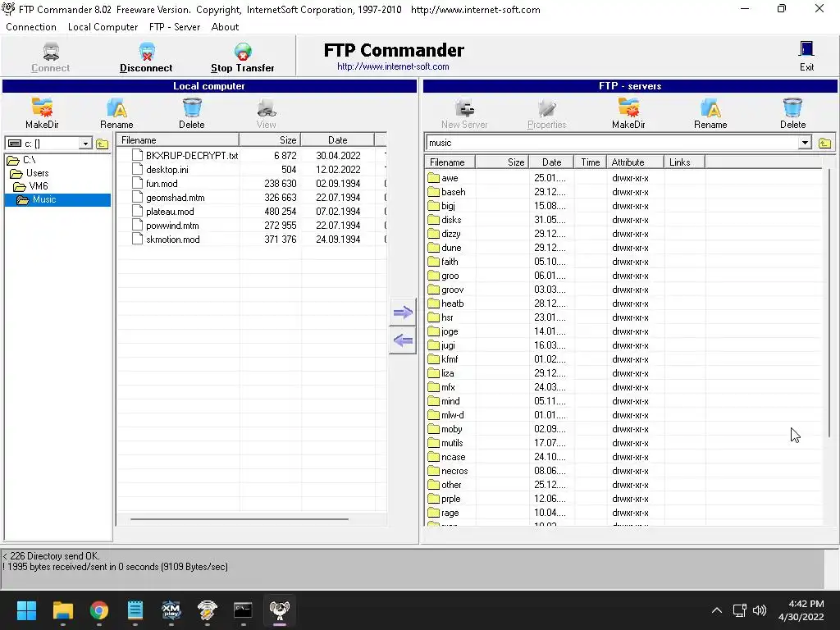Image resolution: width=840 pixels, height=630 pixels.
Task: Open the Connection menu
Action: [31, 27]
